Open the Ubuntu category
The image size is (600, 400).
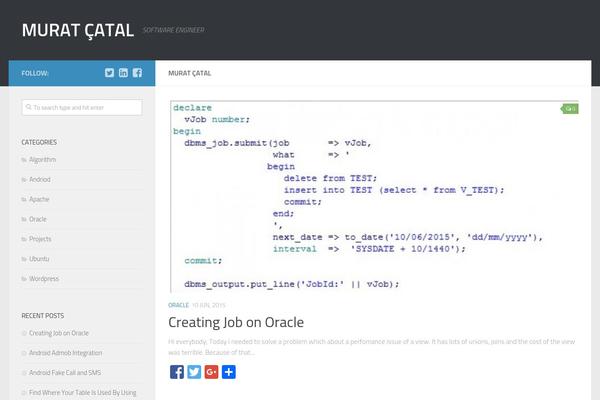[x=39, y=259]
